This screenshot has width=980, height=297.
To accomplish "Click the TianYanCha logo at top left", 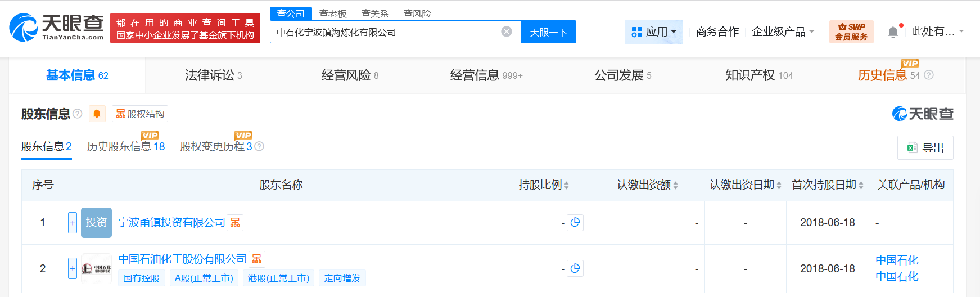I will click(57, 28).
